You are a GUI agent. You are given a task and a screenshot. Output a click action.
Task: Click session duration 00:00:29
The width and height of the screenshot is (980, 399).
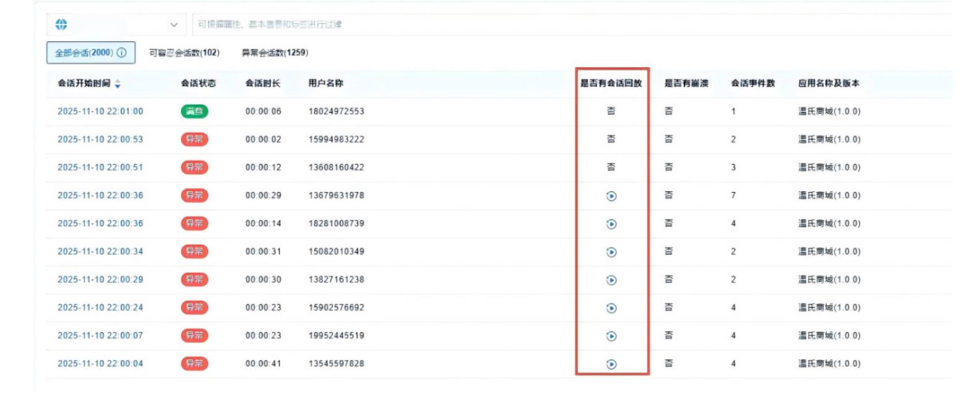coord(263,195)
